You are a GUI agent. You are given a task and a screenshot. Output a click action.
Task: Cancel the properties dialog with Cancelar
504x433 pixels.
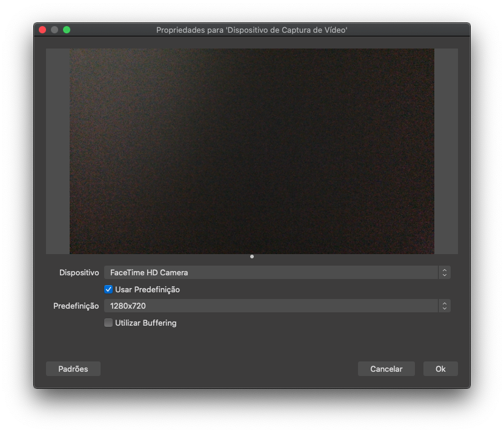(386, 369)
